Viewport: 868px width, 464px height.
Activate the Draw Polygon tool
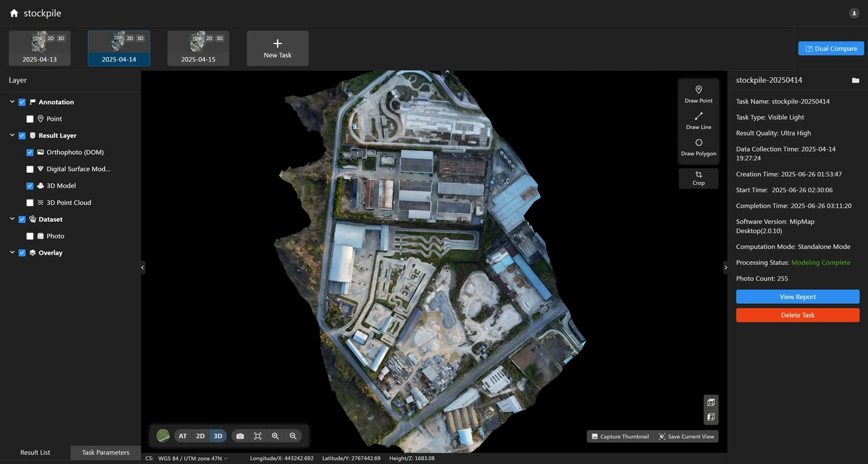click(698, 147)
